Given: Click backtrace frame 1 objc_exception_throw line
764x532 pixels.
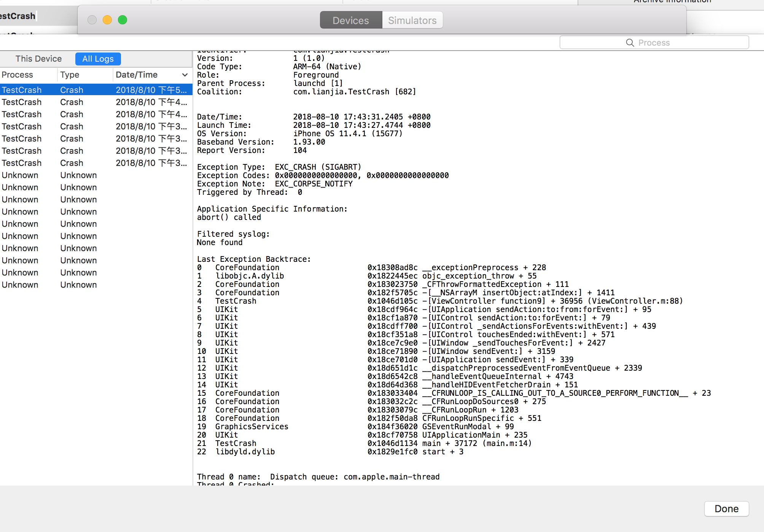Looking at the screenshot, I should pos(367,276).
